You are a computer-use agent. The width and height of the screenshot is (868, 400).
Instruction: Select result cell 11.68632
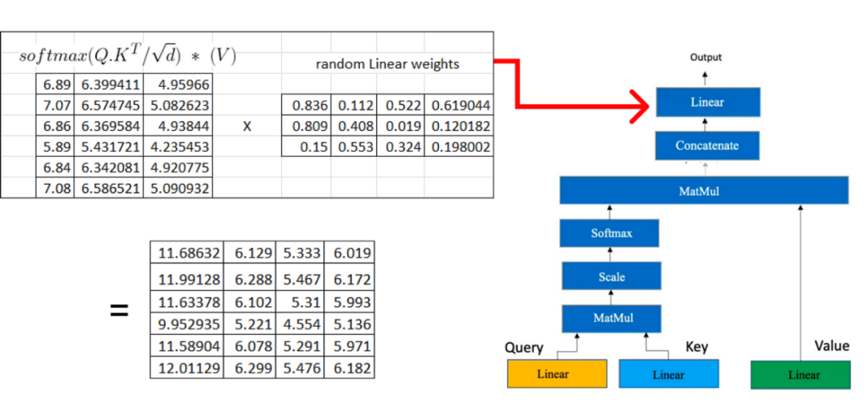186,253
